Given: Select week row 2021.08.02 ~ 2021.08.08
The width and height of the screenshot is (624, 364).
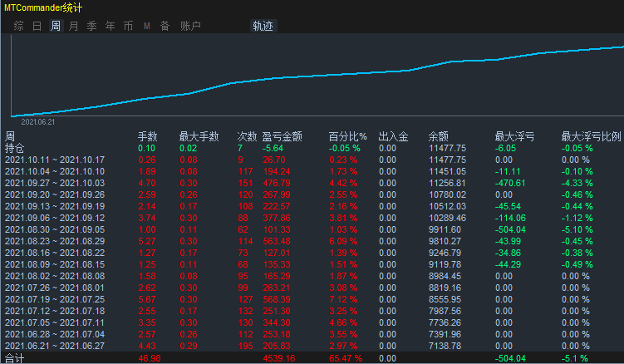Looking at the screenshot, I should (312, 276).
